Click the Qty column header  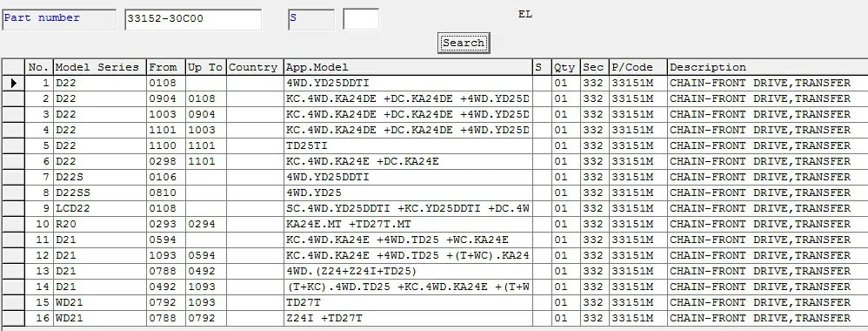(x=565, y=67)
